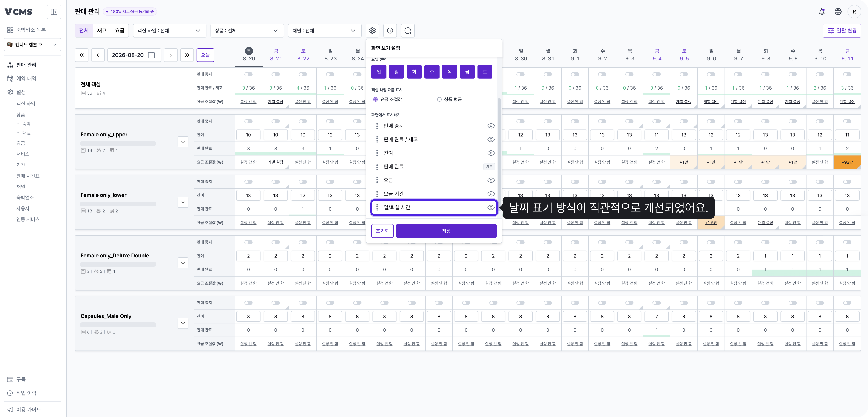Viewport: 868px width, 417px height.
Task: Toggle visibility of the 판매 완료 / 재고 row
Action: pos(491,139)
